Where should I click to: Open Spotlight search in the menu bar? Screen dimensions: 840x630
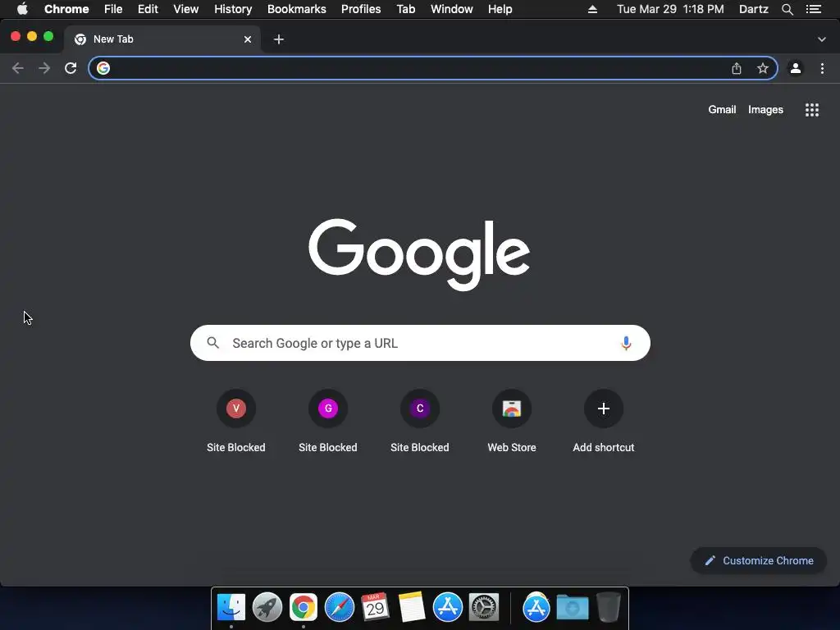pos(787,9)
